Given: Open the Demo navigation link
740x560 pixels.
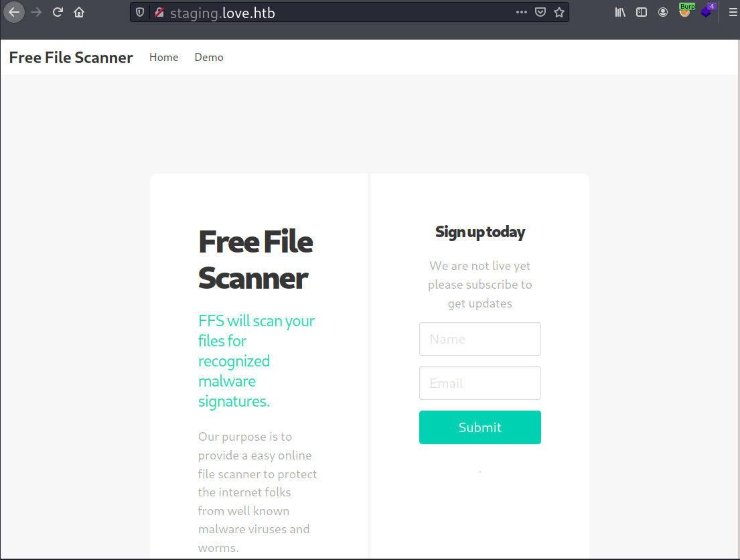Looking at the screenshot, I should (x=209, y=57).
